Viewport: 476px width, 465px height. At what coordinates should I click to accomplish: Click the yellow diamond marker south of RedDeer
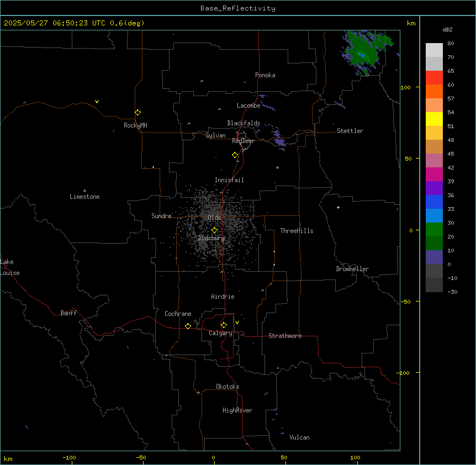click(235, 155)
